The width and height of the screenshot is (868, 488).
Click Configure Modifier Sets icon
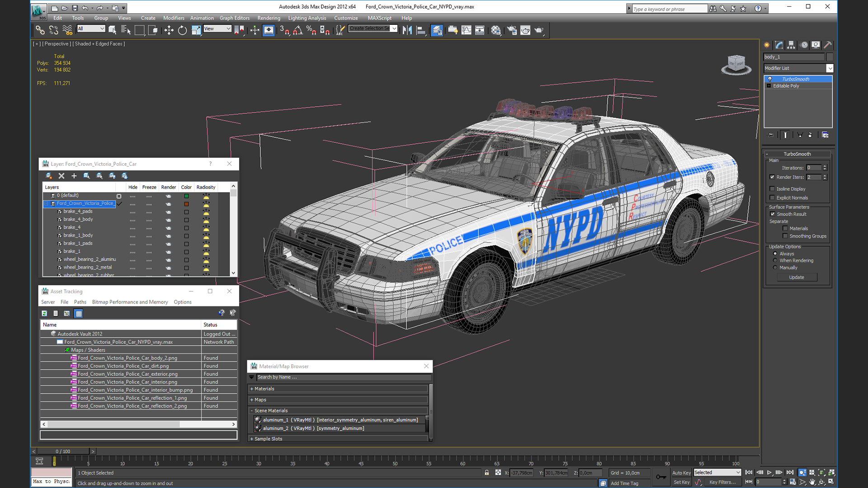tap(825, 135)
